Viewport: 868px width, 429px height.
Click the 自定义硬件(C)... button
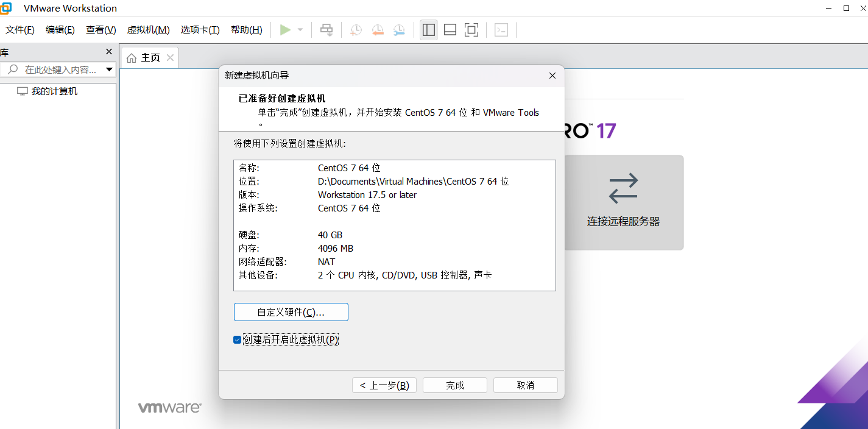291,312
